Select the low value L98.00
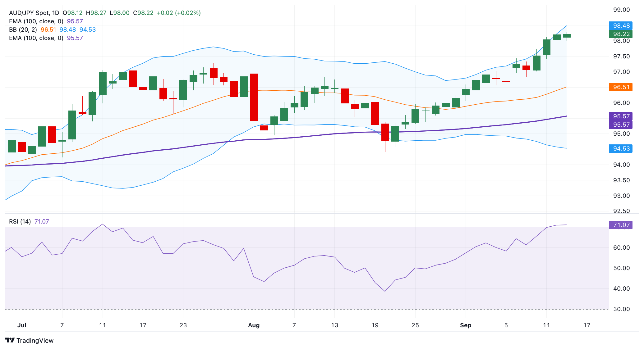The height and width of the screenshot is (349, 644). click(x=120, y=13)
